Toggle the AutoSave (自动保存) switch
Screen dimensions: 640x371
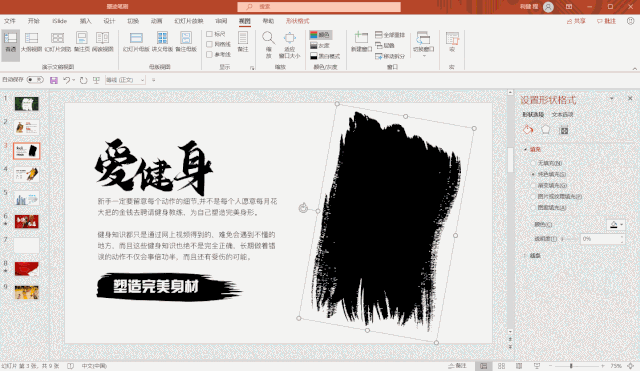point(35,80)
